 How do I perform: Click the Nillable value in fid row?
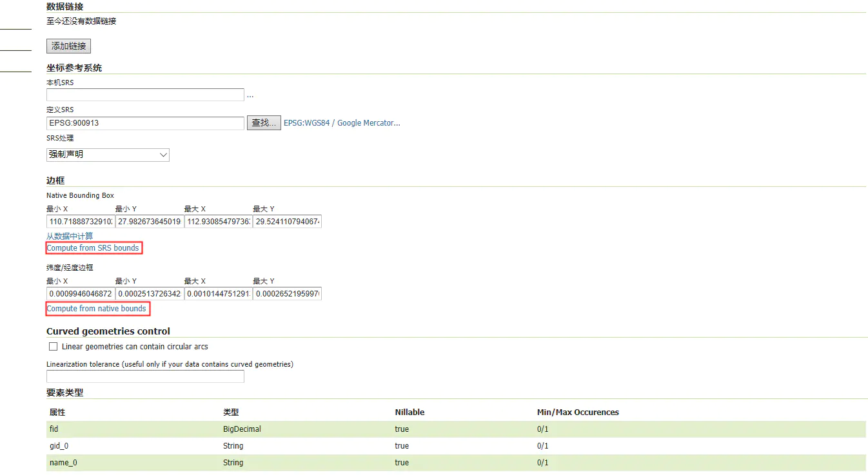(x=402, y=429)
